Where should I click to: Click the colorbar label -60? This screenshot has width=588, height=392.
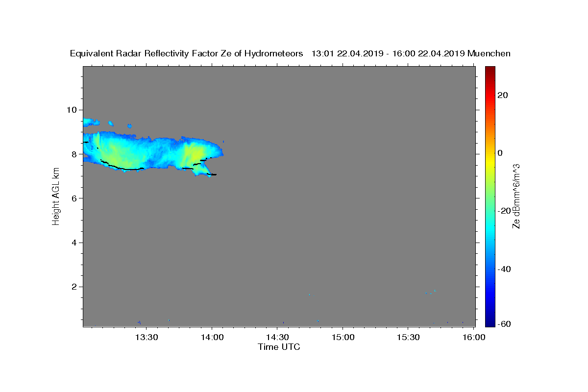503,323
